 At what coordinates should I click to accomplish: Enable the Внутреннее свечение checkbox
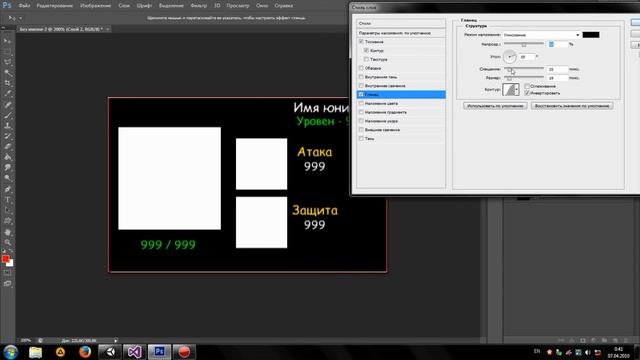point(361,86)
